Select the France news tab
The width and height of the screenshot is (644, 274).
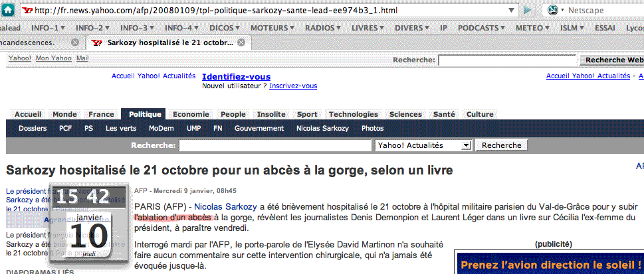click(x=102, y=114)
